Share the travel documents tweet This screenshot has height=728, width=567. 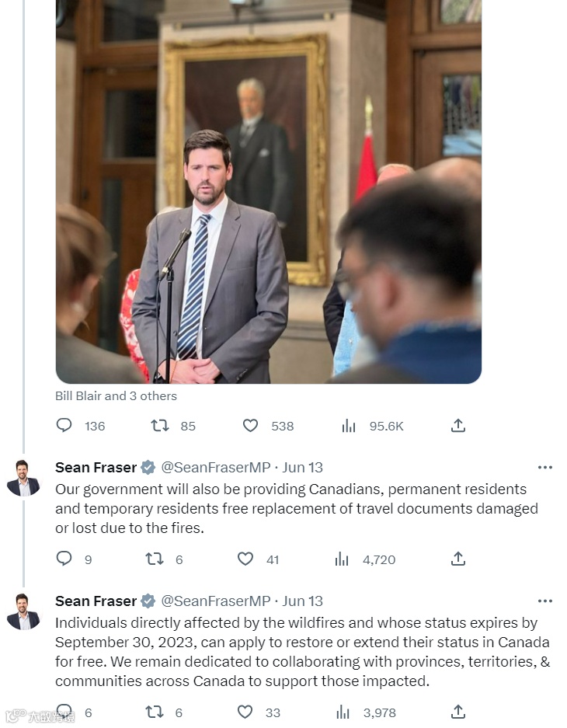pos(458,559)
